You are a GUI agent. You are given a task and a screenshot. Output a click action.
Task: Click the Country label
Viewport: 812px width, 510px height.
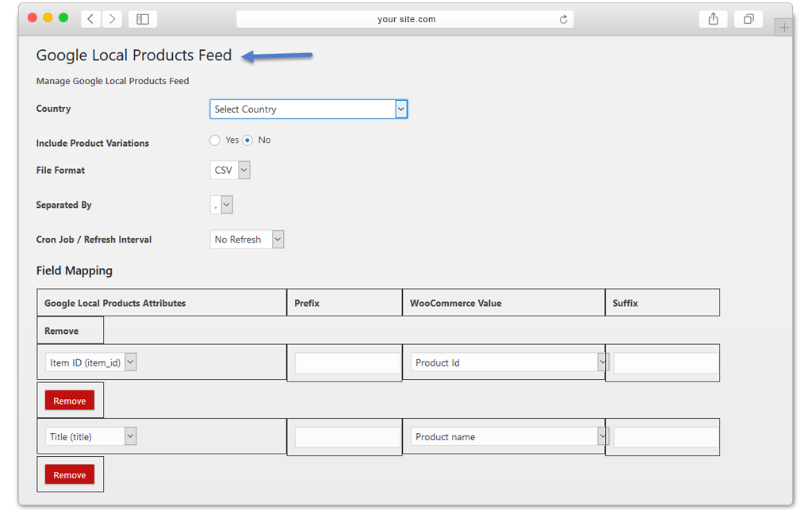(x=53, y=109)
